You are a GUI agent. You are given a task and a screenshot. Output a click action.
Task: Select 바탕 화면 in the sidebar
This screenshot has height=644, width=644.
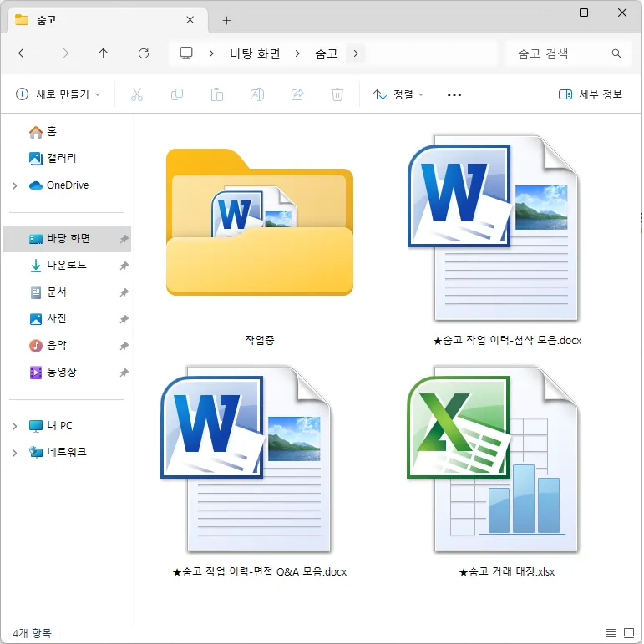[67, 239]
